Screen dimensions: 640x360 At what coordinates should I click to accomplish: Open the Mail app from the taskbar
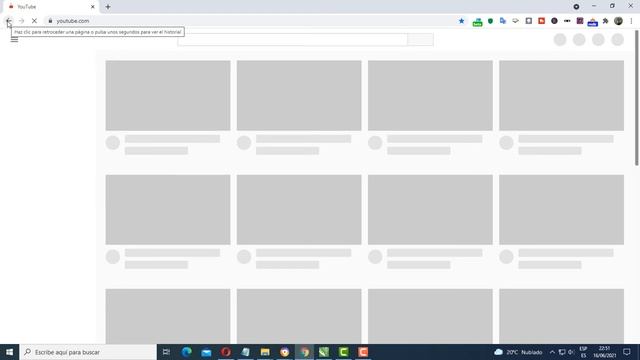tap(206, 352)
